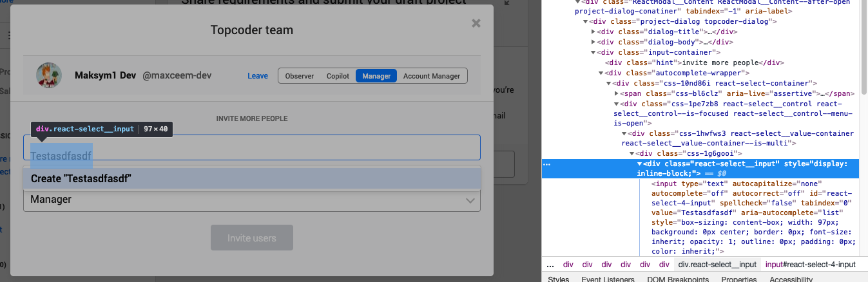This screenshot has width=868, height=282.
Task: Open the Properties tab
Action: coord(738,279)
